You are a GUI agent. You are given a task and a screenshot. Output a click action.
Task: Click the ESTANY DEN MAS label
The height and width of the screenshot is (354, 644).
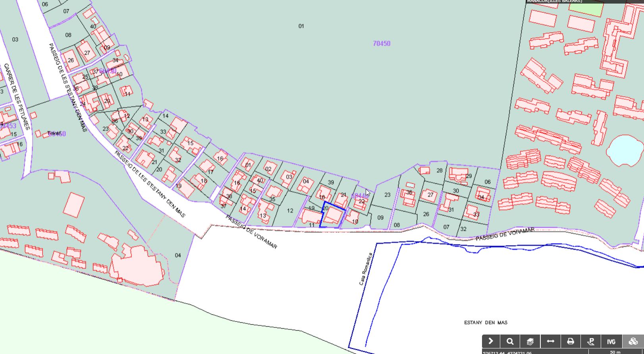pos(486,323)
